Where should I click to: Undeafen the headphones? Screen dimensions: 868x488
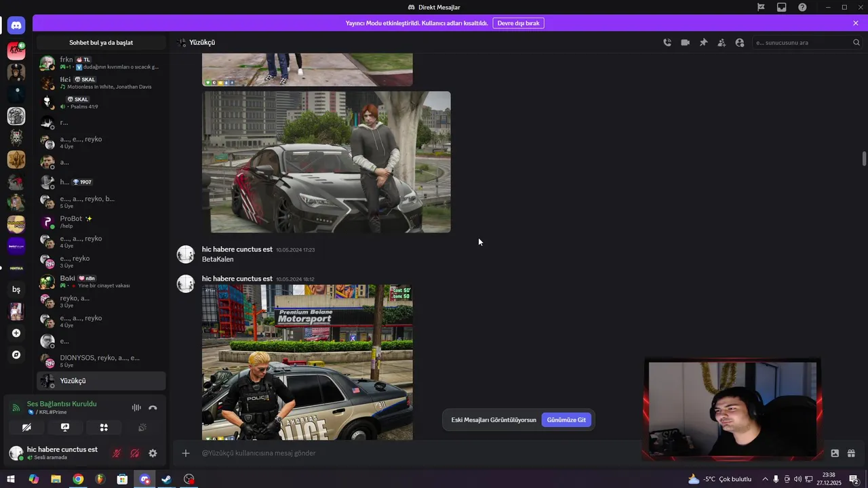click(x=135, y=453)
